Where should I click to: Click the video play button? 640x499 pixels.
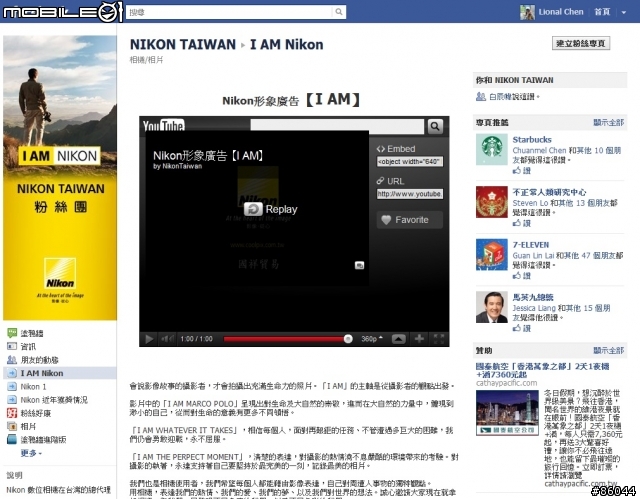tap(149, 339)
